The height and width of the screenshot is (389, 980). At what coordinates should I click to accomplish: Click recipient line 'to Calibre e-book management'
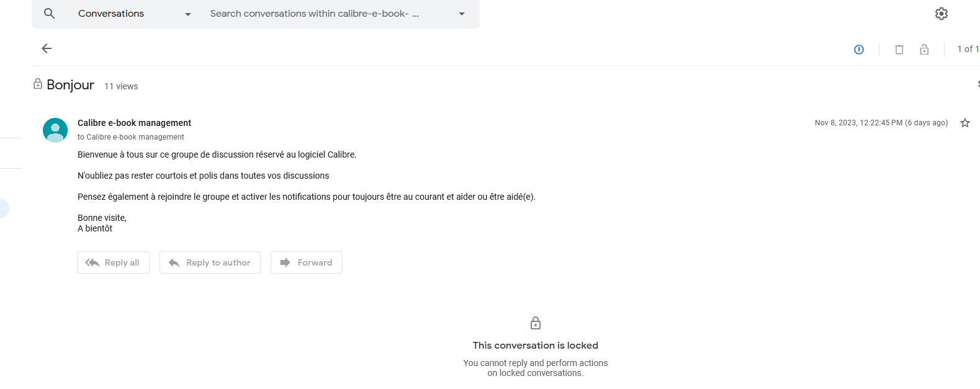click(130, 137)
